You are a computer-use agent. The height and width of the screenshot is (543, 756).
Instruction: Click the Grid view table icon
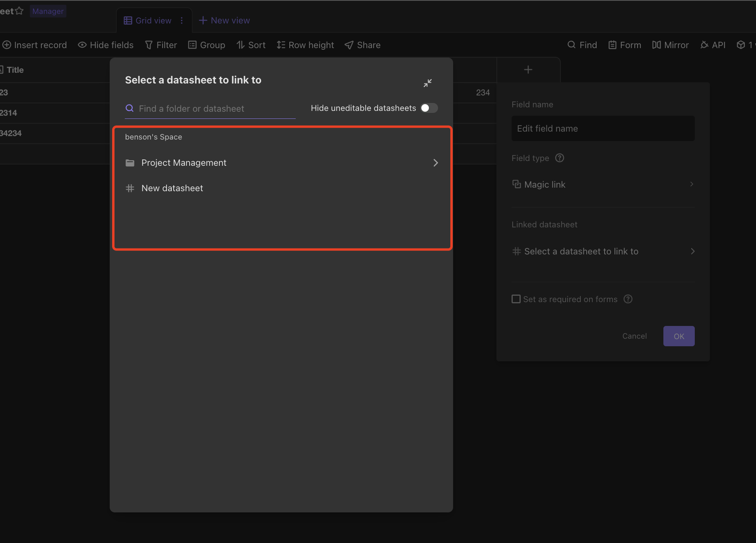(128, 20)
